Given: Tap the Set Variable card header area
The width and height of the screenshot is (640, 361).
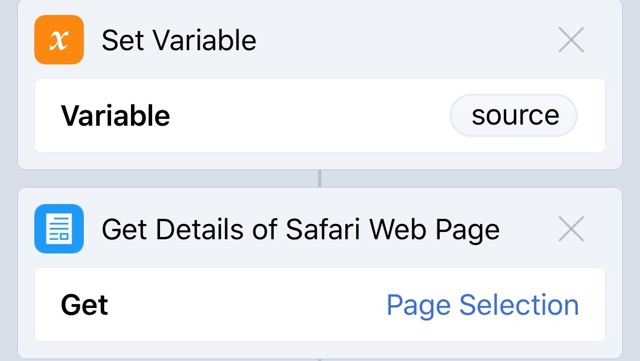Looking at the screenshot, I should click(x=320, y=40).
